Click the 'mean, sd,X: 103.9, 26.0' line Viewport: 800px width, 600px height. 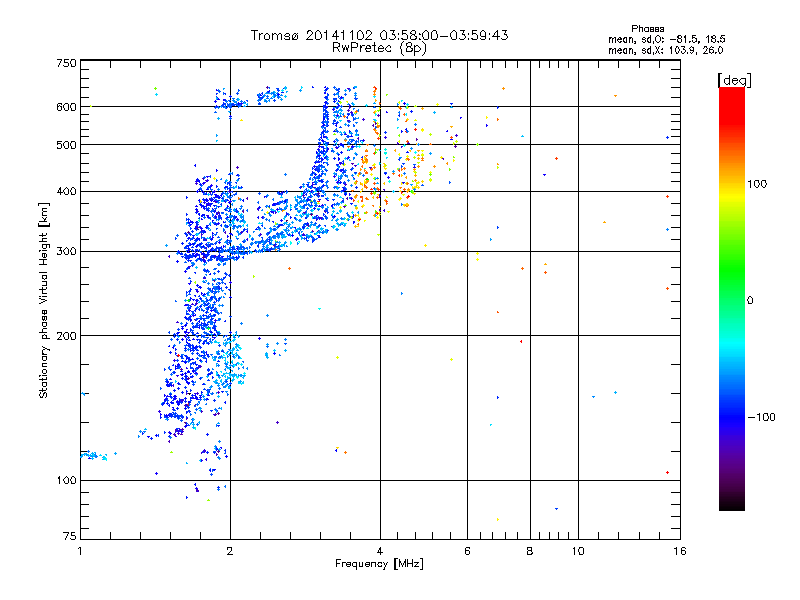pos(665,50)
